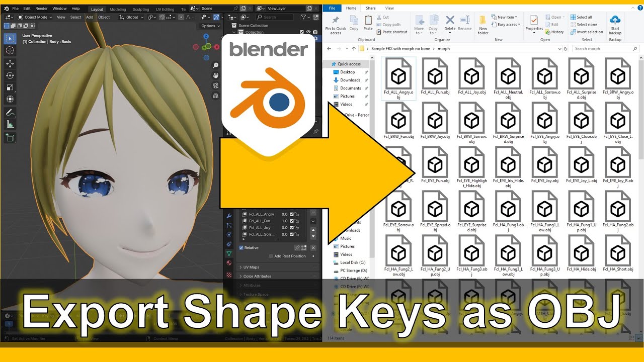The width and height of the screenshot is (644, 362).
Task: Select the Add Cube tool
Action: [10, 137]
